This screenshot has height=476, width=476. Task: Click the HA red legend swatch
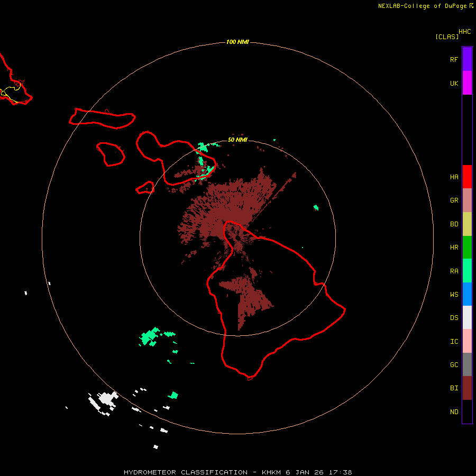[x=467, y=177]
